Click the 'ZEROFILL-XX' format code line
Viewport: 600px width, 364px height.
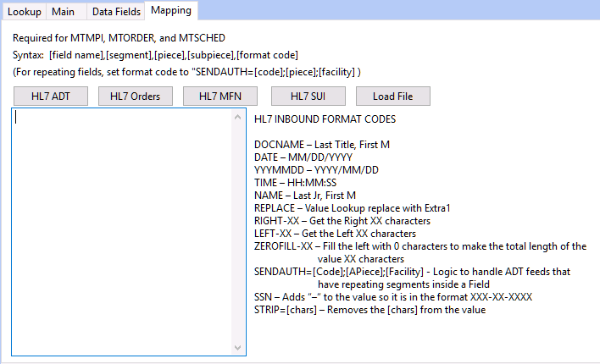420,252
